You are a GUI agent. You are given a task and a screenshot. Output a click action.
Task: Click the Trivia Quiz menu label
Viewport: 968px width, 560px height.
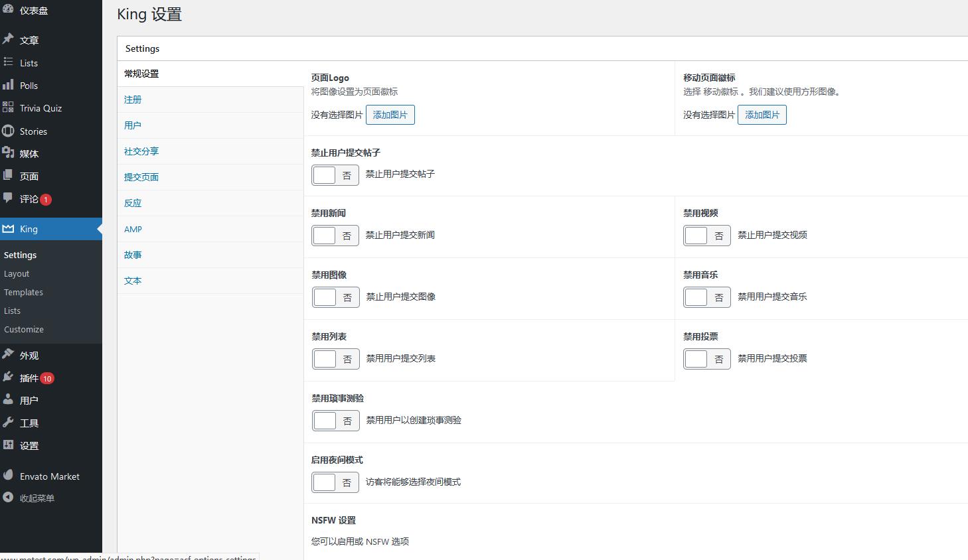click(x=40, y=108)
